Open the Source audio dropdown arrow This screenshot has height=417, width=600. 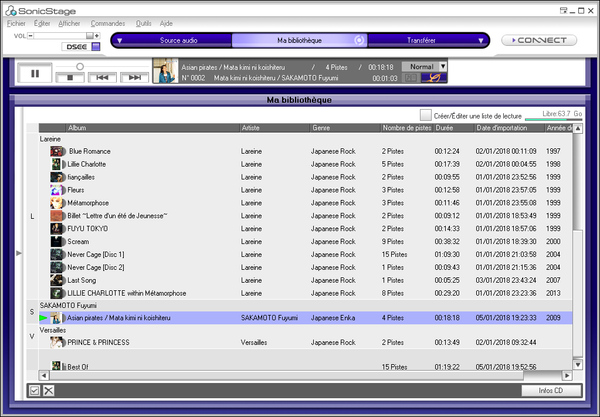[119, 41]
